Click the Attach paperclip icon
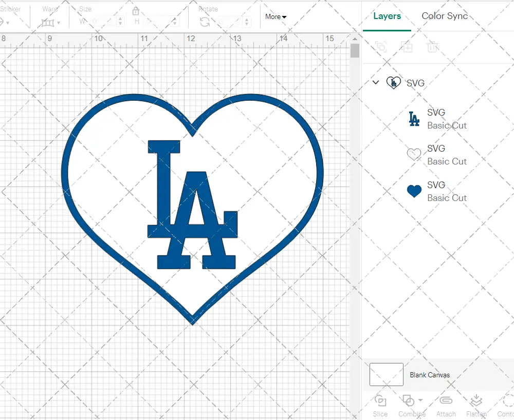The image size is (514, 420). click(446, 401)
